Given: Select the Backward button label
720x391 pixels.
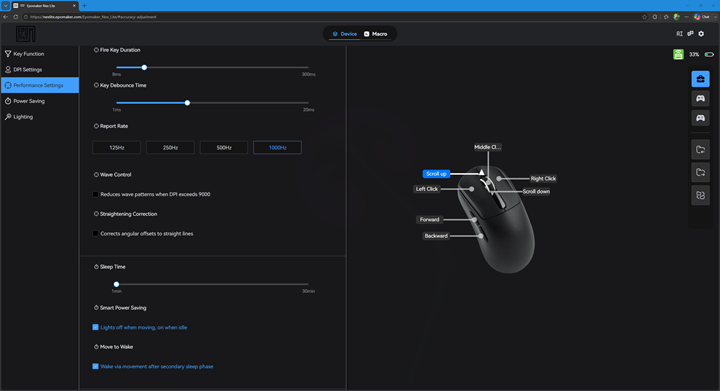Looking at the screenshot, I should [436, 236].
